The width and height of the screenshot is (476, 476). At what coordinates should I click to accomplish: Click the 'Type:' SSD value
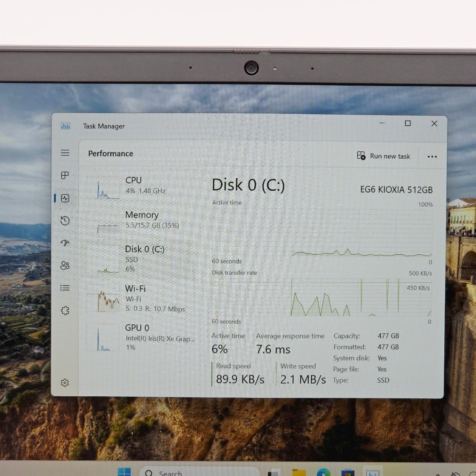(383, 380)
